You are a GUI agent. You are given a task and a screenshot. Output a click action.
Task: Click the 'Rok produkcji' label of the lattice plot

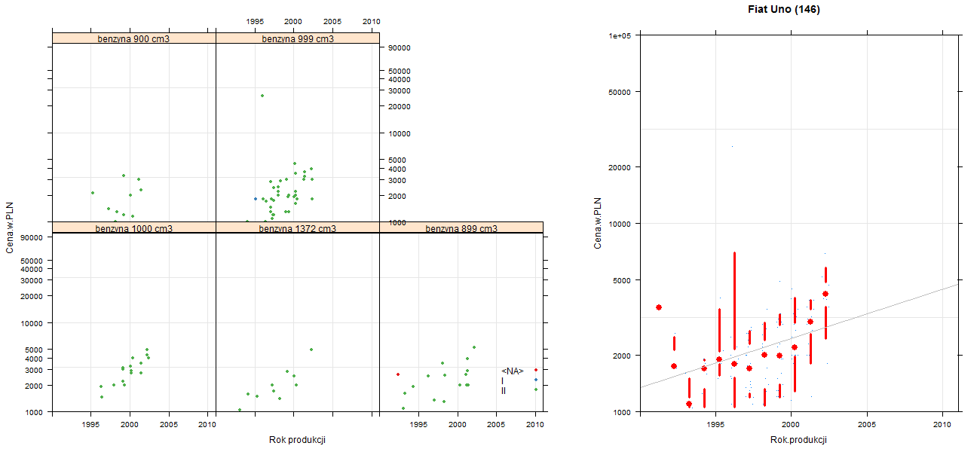tap(297, 440)
